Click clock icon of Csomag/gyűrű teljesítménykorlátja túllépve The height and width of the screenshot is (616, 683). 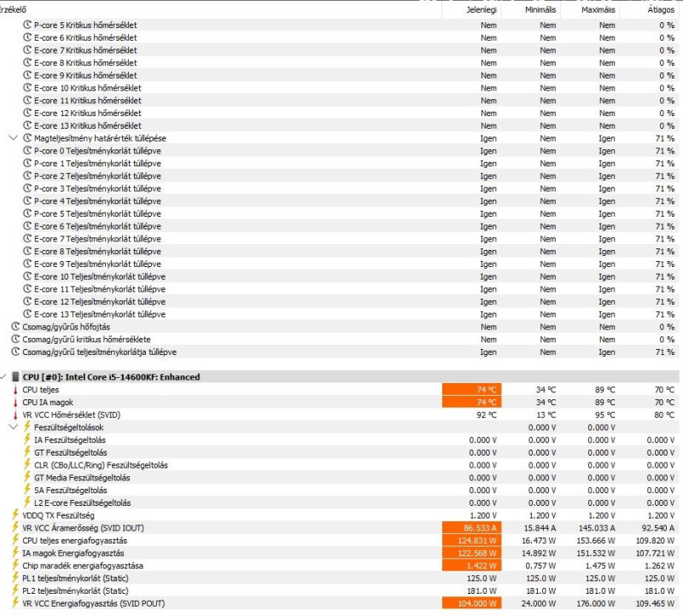point(15,352)
